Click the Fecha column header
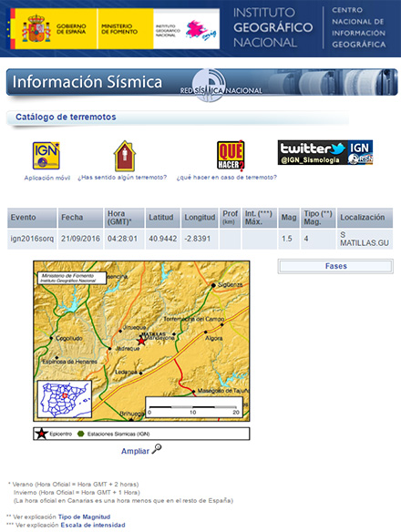 coord(80,218)
